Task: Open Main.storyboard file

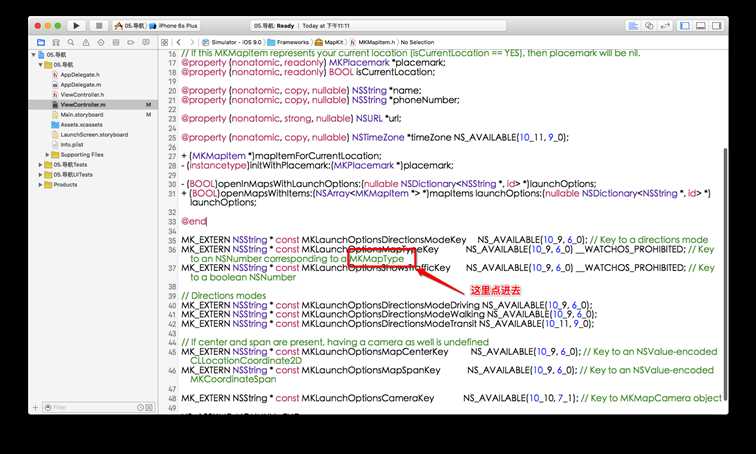Action: click(81, 115)
